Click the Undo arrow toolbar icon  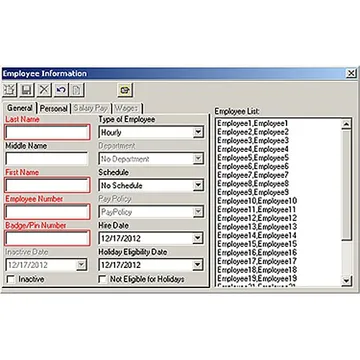pyautogui.click(x=61, y=90)
